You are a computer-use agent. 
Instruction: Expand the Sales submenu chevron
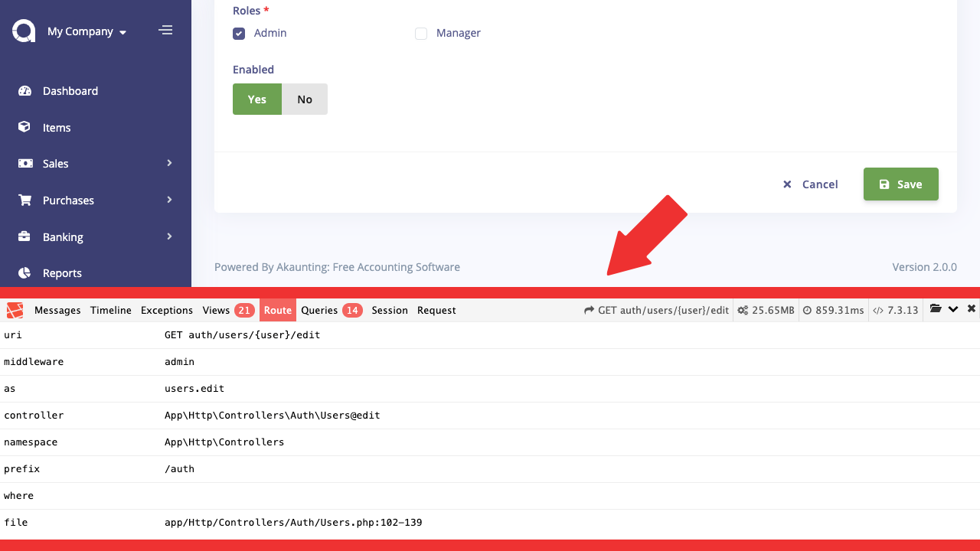point(169,163)
